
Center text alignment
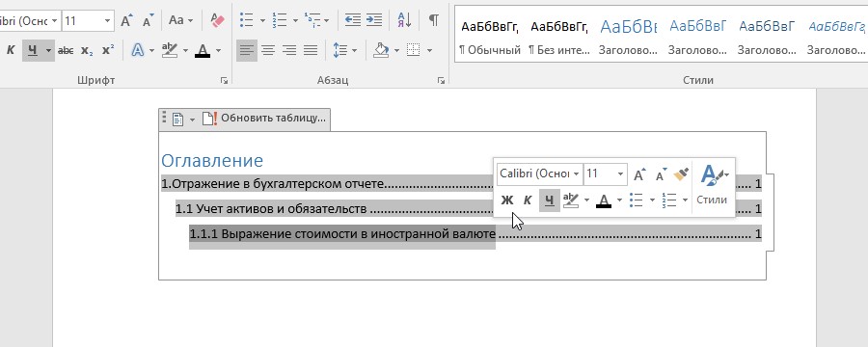(x=268, y=50)
